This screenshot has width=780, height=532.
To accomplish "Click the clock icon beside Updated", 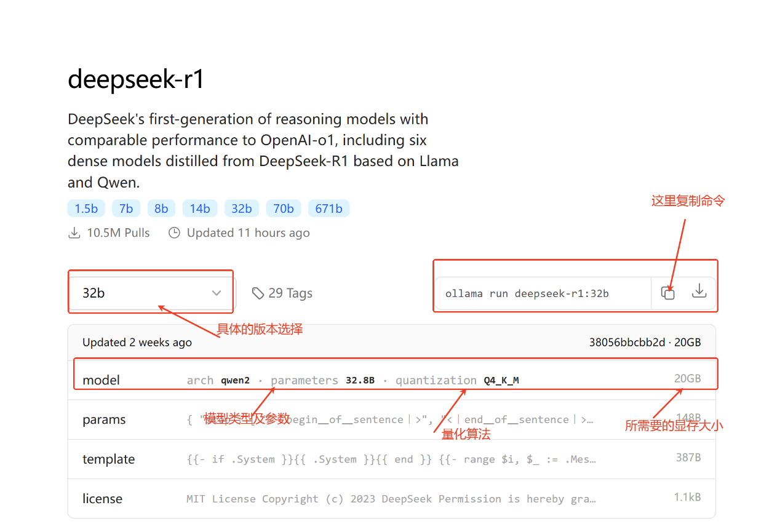I will tap(175, 233).
